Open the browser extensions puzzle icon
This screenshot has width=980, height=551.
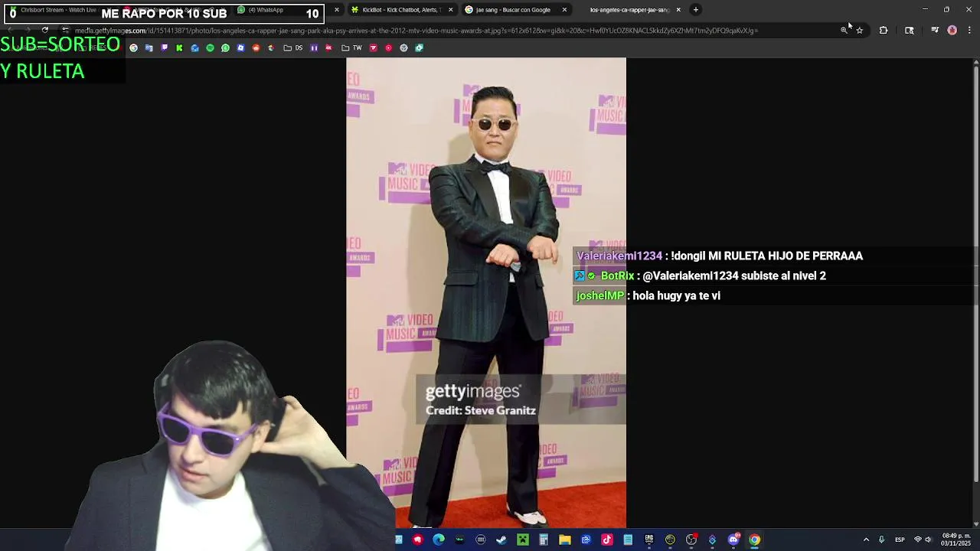tap(884, 31)
